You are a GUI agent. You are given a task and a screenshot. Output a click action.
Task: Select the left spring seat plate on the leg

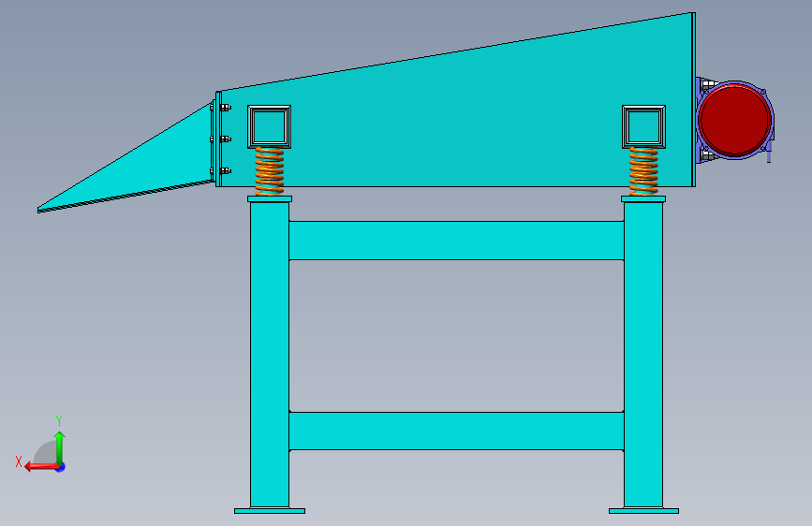pos(270,198)
